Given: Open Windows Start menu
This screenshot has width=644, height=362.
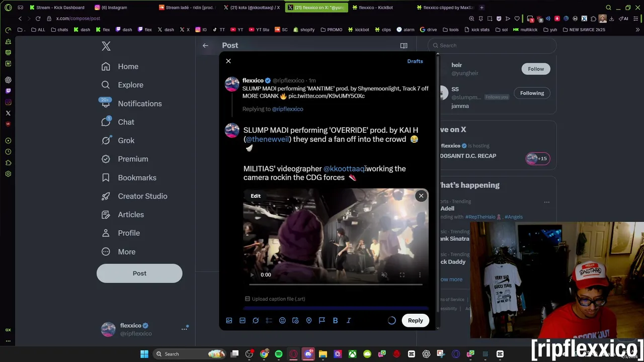Looking at the screenshot, I should (144, 354).
